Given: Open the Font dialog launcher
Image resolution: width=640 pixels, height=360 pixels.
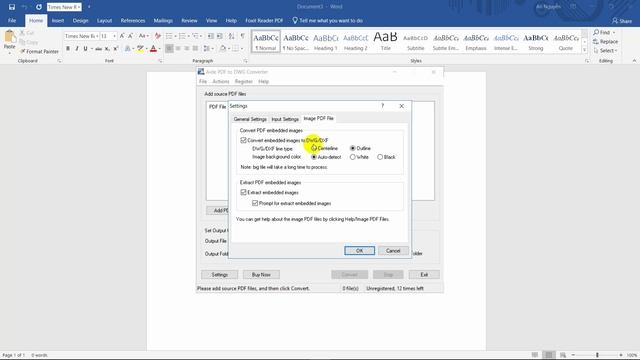Looking at the screenshot, I should 160,61.
